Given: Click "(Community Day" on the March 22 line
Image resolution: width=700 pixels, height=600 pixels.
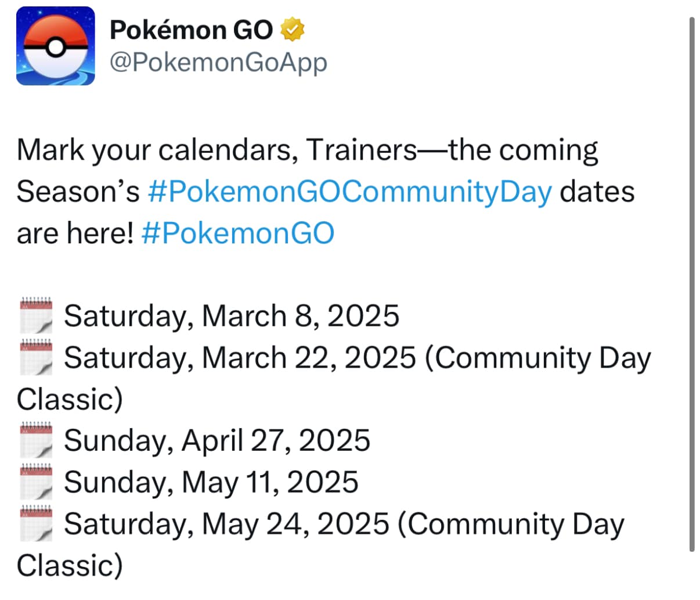Looking at the screenshot, I should [x=537, y=358].
